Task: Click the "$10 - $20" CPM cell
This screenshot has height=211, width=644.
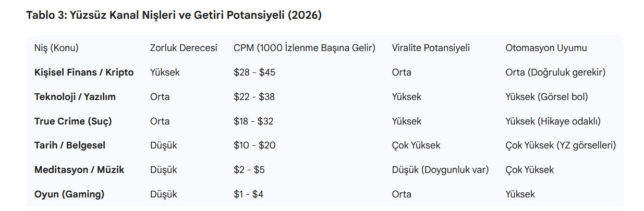Action: tap(254, 145)
